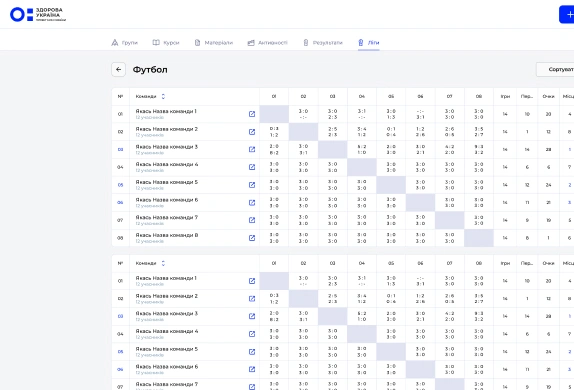Open external link for team 1 in first table
The width and height of the screenshot is (574, 390).
tap(252, 114)
